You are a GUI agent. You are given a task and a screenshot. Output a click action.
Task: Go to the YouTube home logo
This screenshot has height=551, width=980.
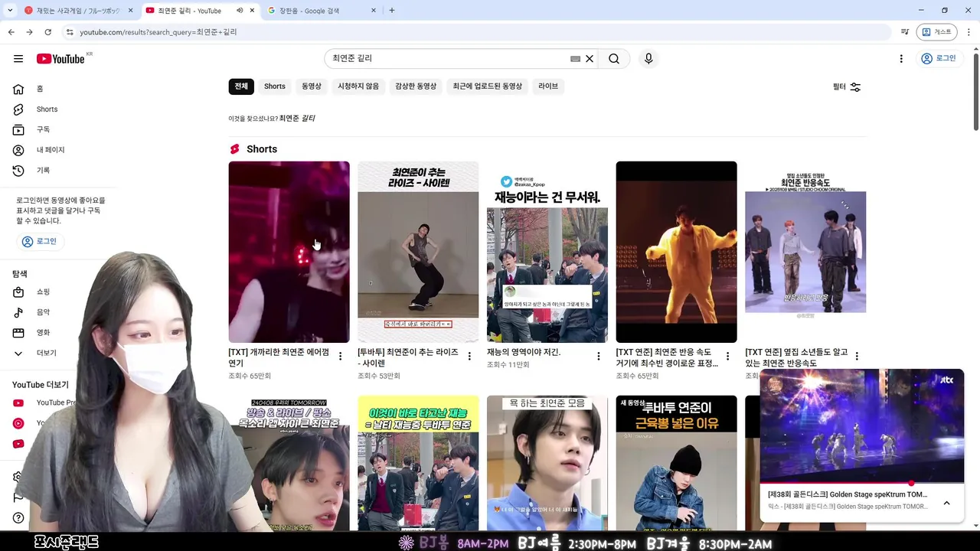click(x=60, y=59)
